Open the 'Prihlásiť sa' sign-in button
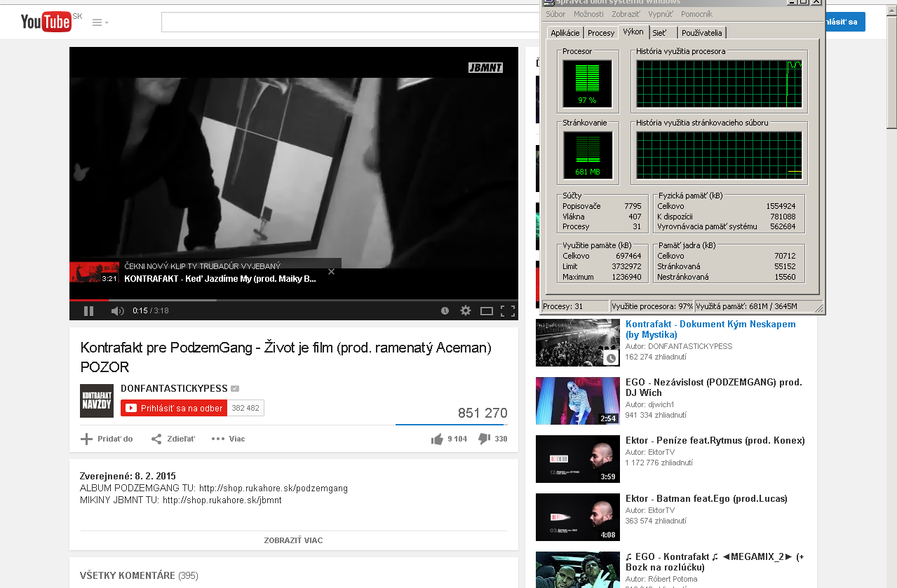Screen dimensions: 897x588 coord(845,22)
